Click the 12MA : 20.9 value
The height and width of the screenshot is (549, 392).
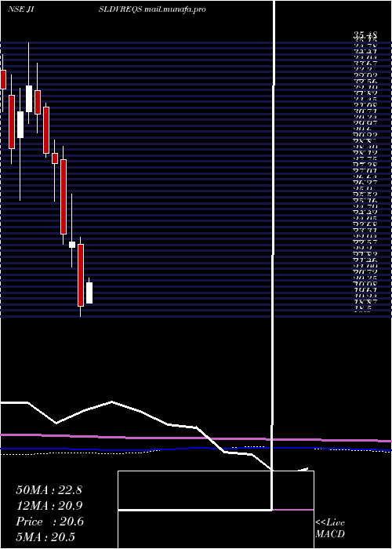point(49,506)
